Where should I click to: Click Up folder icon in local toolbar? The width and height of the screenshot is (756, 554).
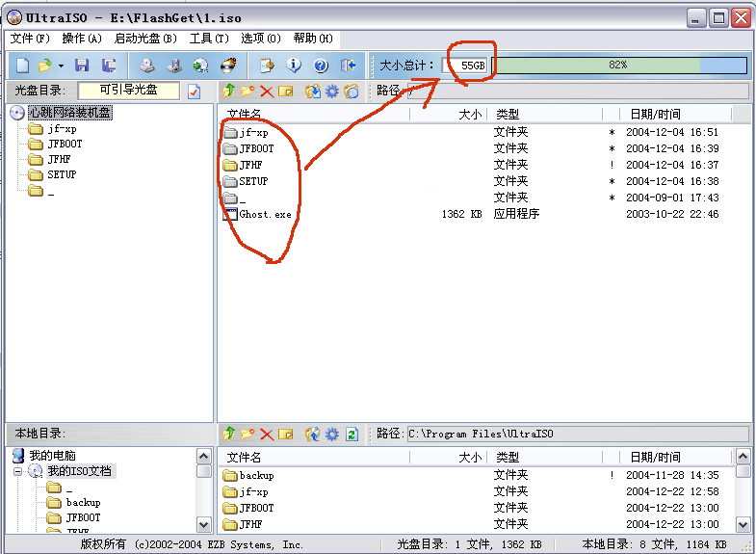(228, 434)
